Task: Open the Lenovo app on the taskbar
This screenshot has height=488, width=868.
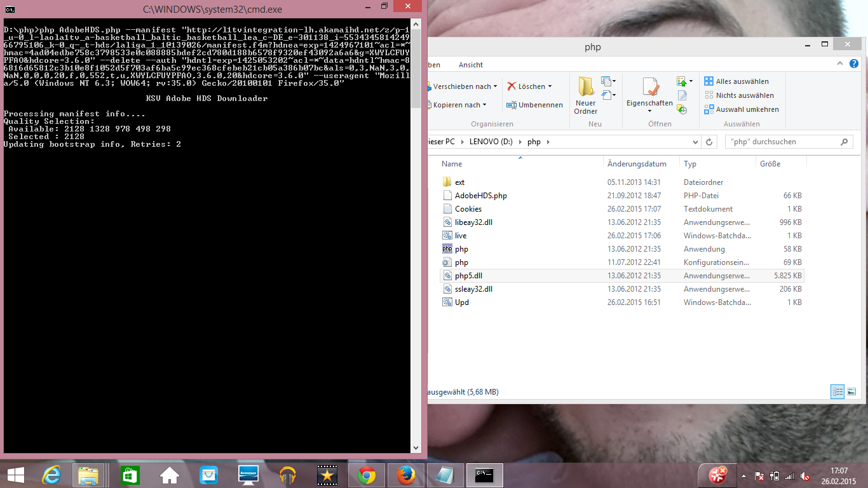Action: 248,475
